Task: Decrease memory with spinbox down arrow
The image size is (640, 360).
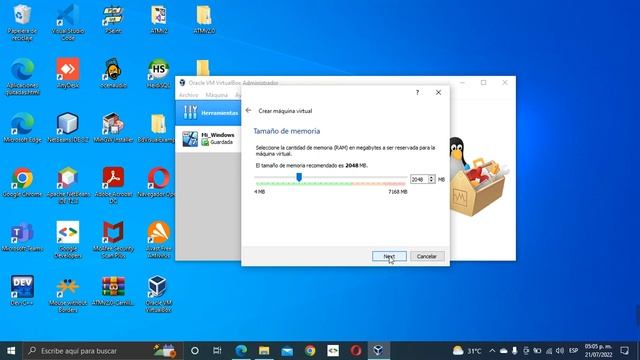Action: [x=431, y=182]
